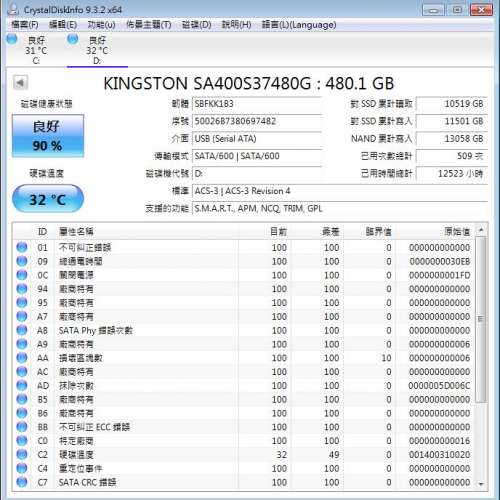
Task: Click raw value 001400310020 of attribute C2
Action: click(439, 455)
